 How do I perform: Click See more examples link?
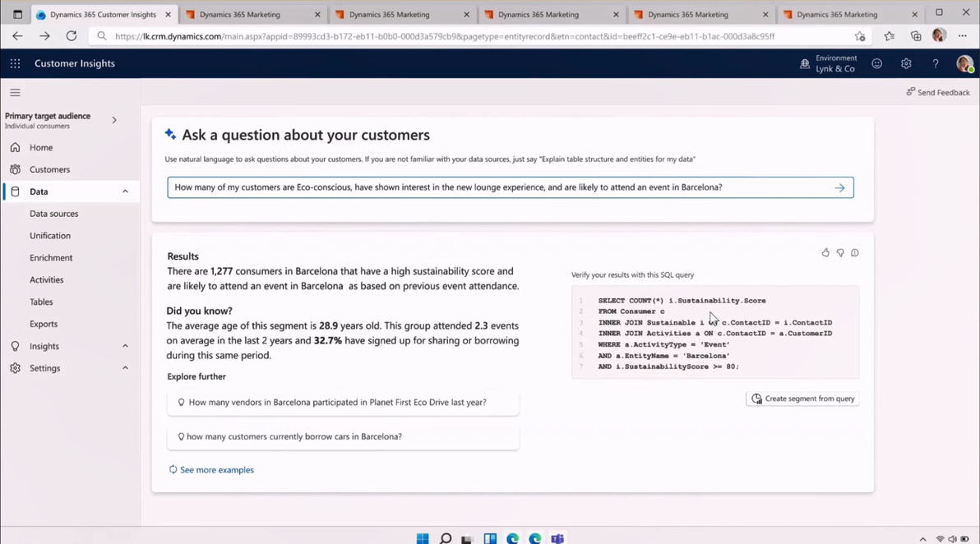tap(211, 470)
